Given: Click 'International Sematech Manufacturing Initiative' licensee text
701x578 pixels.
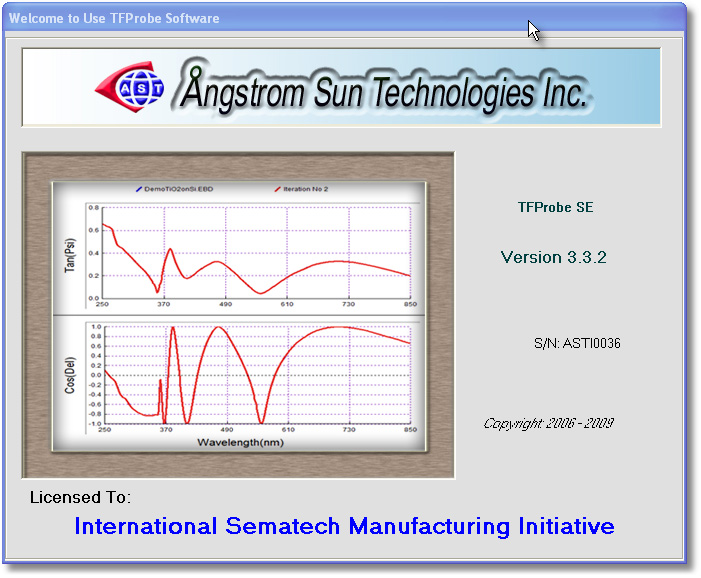Looking at the screenshot, I should tap(344, 526).
